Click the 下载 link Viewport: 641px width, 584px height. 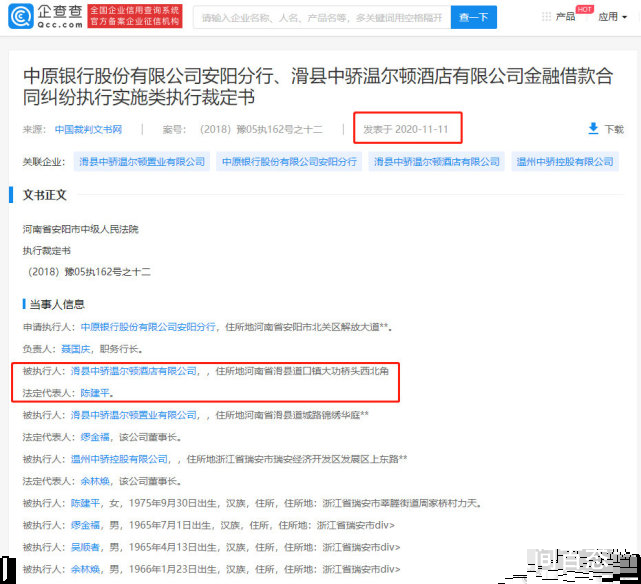click(614, 130)
